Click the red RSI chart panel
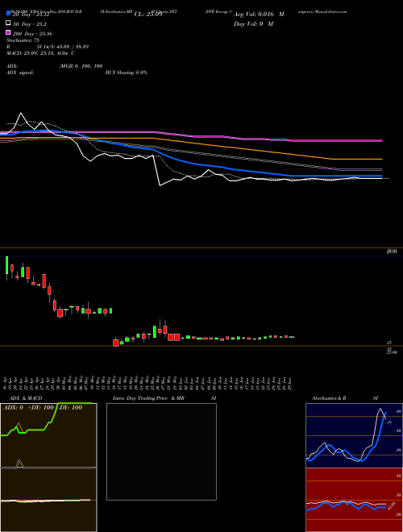This screenshot has width=403, height=532. click(354, 500)
